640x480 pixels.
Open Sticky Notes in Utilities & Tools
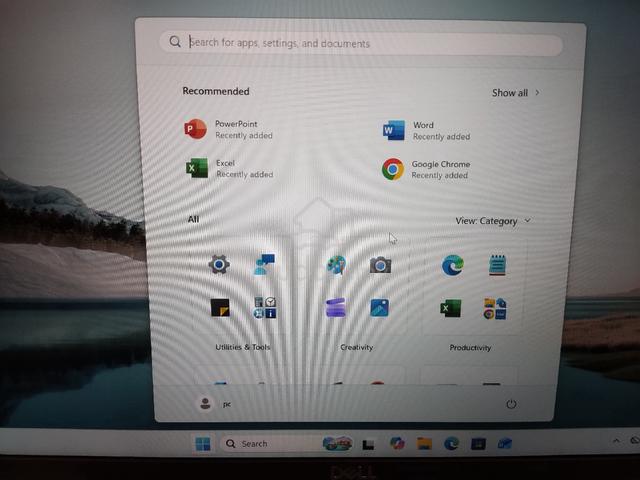pyautogui.click(x=220, y=308)
